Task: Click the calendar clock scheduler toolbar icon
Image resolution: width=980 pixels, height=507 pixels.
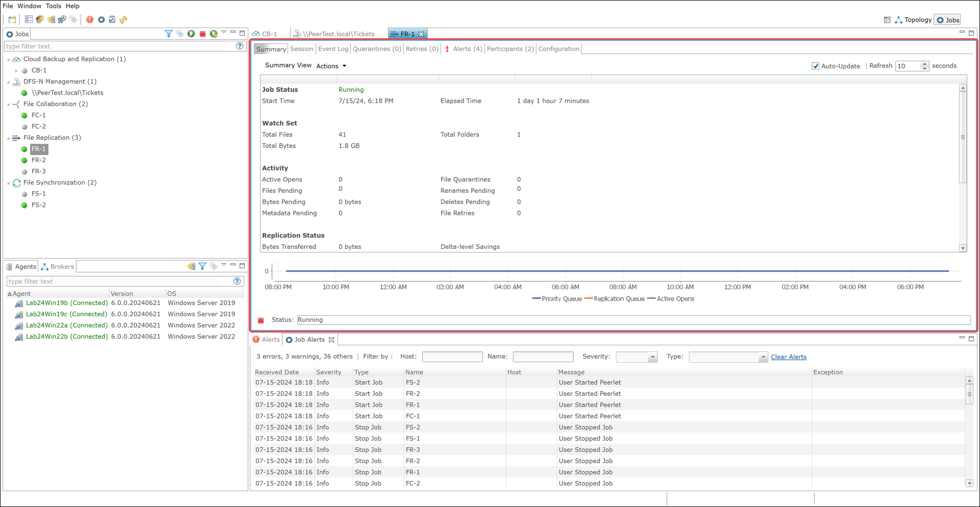Action: (62, 19)
